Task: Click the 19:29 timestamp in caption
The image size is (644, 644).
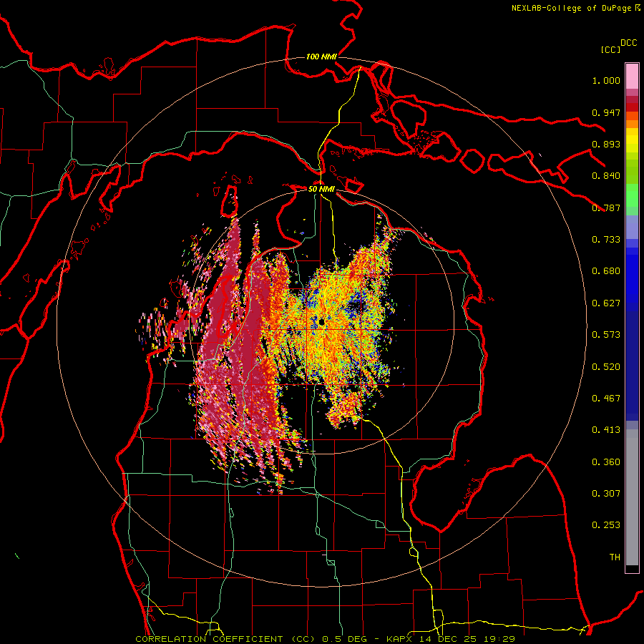Action: [x=500, y=639]
